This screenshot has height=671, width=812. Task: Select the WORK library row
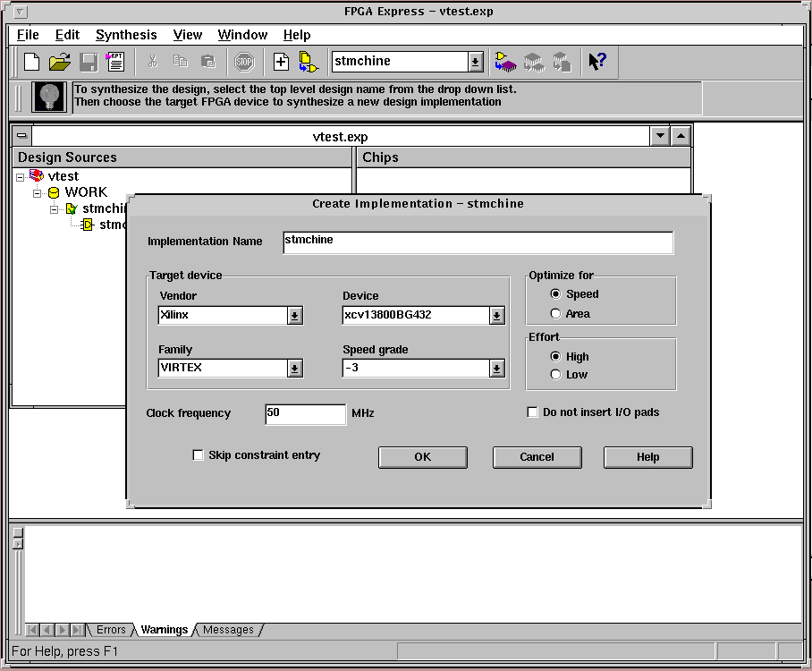click(x=86, y=192)
